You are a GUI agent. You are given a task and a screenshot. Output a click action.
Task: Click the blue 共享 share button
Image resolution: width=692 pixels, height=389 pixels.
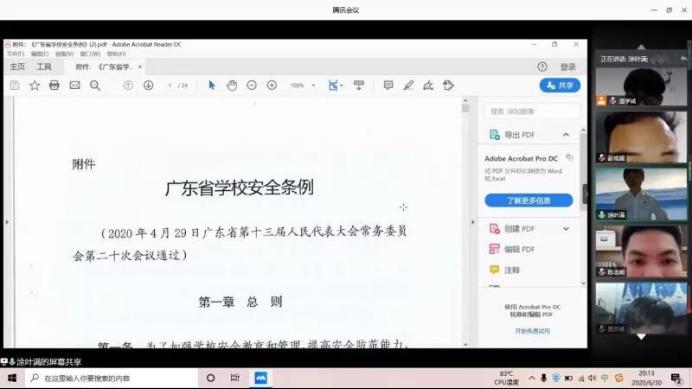tap(560, 85)
